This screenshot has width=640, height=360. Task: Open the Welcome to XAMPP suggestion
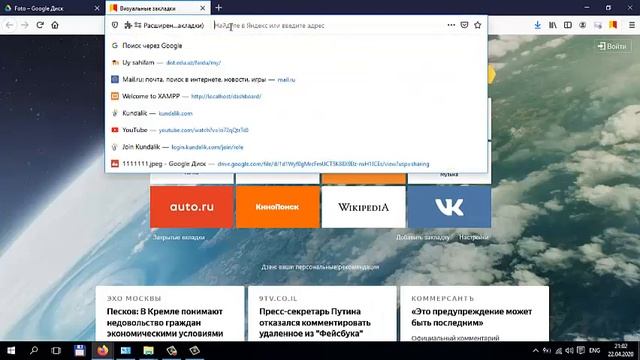click(296, 96)
